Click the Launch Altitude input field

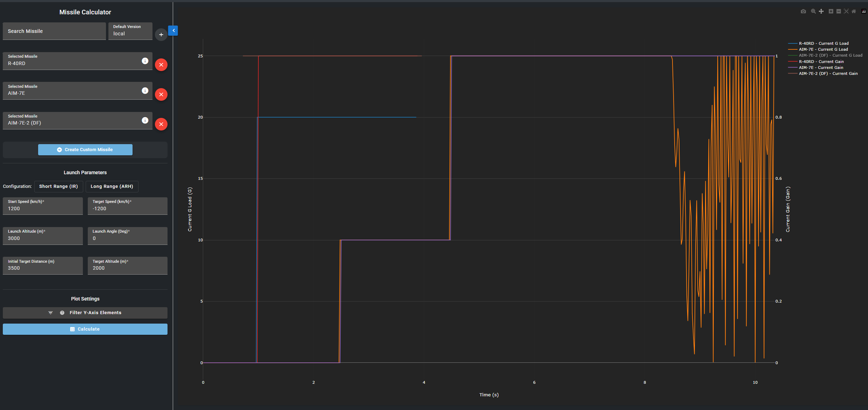(x=43, y=238)
